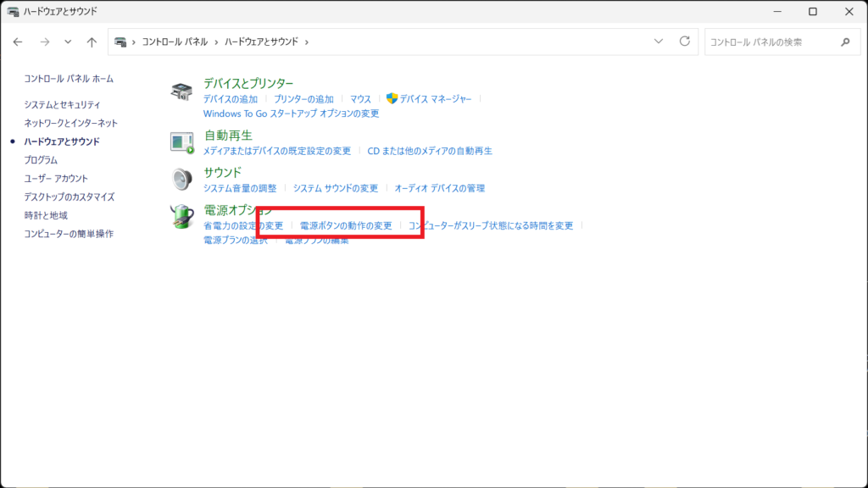The image size is (868, 488).
Task: Expand the address bar history dropdown
Action: pyautogui.click(x=659, y=42)
